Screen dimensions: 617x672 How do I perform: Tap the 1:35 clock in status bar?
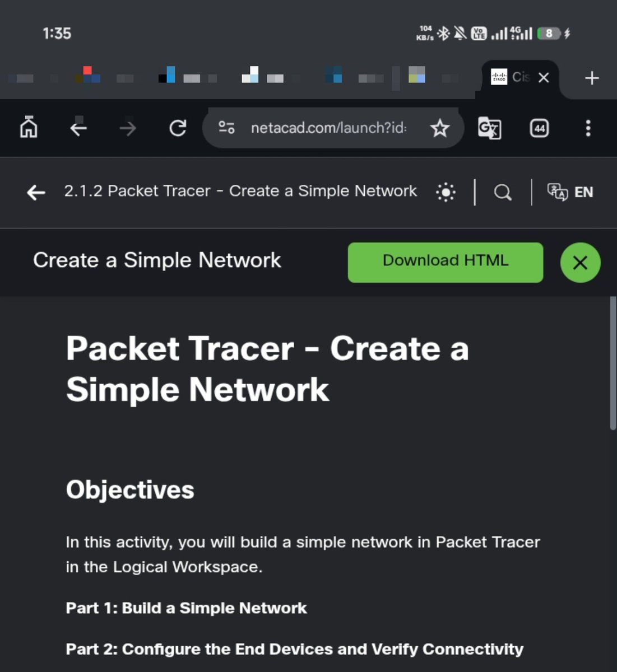[x=57, y=34]
